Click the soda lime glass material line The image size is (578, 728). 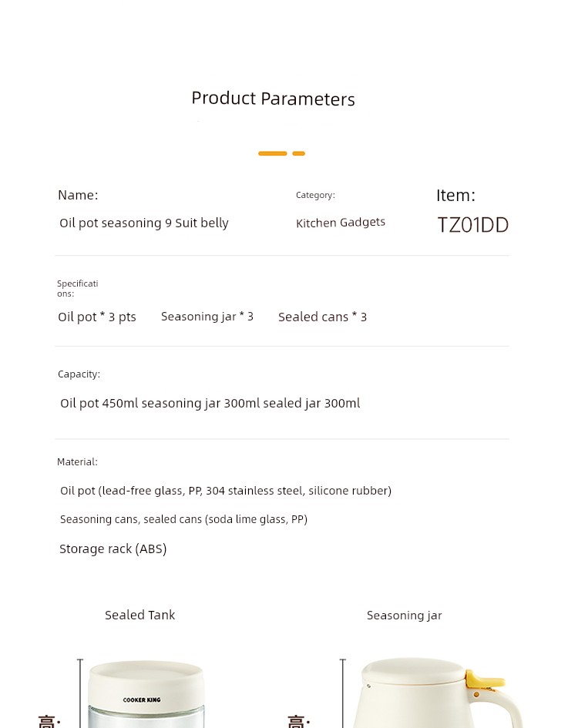coord(183,519)
